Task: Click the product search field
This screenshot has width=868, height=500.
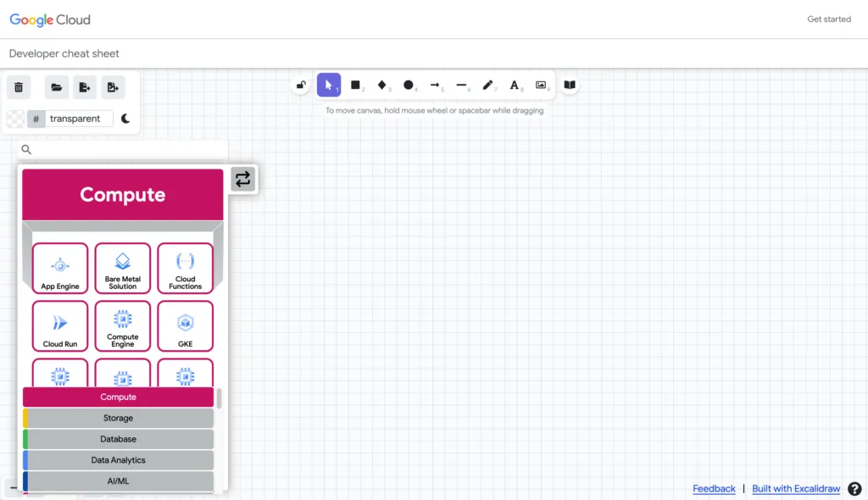Action: [123, 149]
